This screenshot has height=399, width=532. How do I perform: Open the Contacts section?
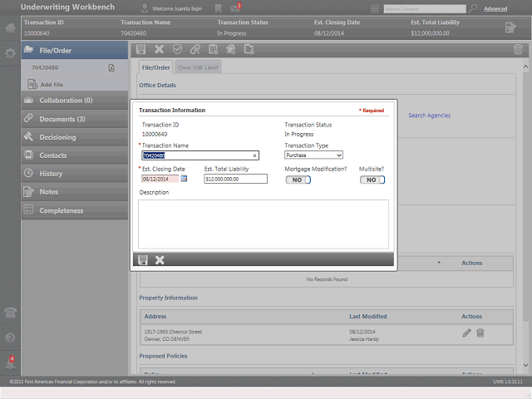click(x=75, y=155)
